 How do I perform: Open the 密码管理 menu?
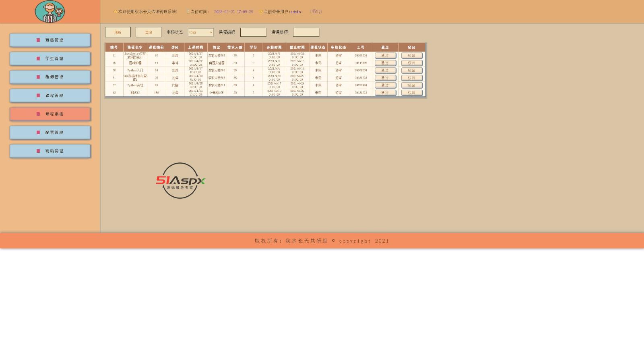point(50,151)
